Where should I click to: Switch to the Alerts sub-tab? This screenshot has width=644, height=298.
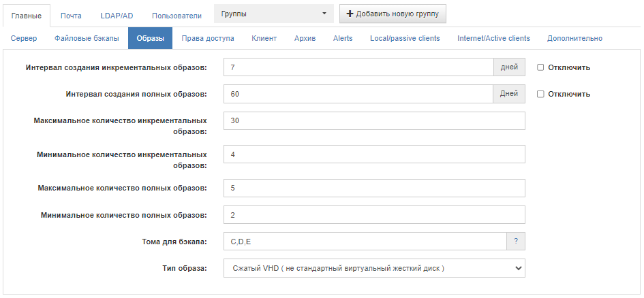pyautogui.click(x=343, y=38)
